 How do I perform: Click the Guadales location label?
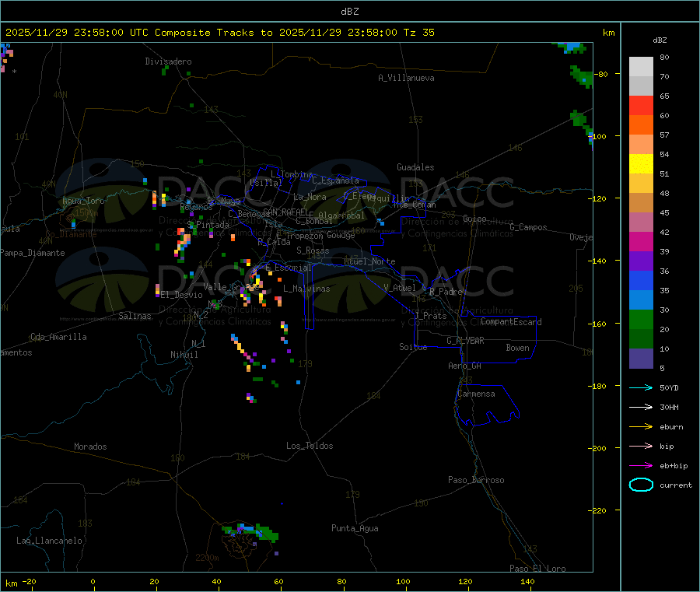pos(415,167)
